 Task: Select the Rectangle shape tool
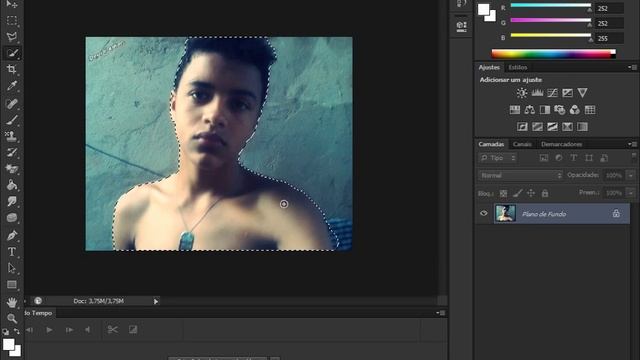pyautogui.click(x=12, y=284)
